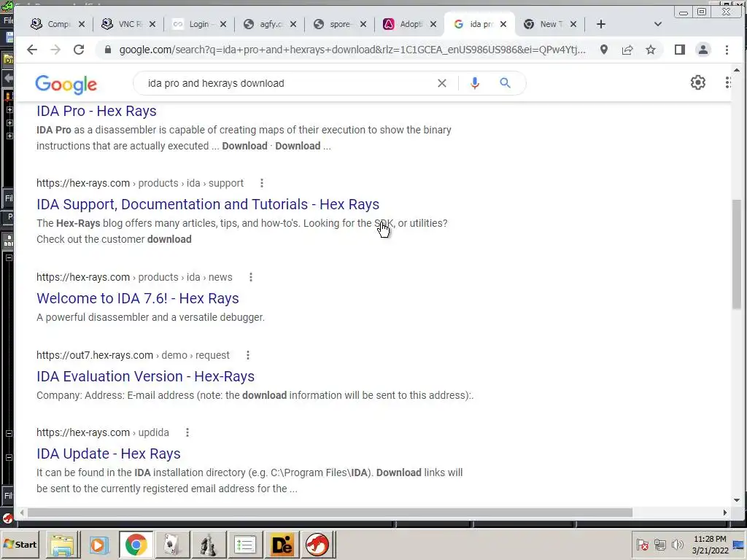Reload the Google search page
Viewport: 747px width, 560px height.
79,50
